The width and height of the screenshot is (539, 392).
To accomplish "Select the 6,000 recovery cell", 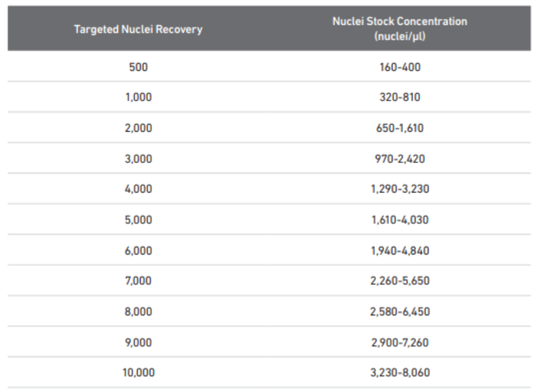I will point(138,250).
